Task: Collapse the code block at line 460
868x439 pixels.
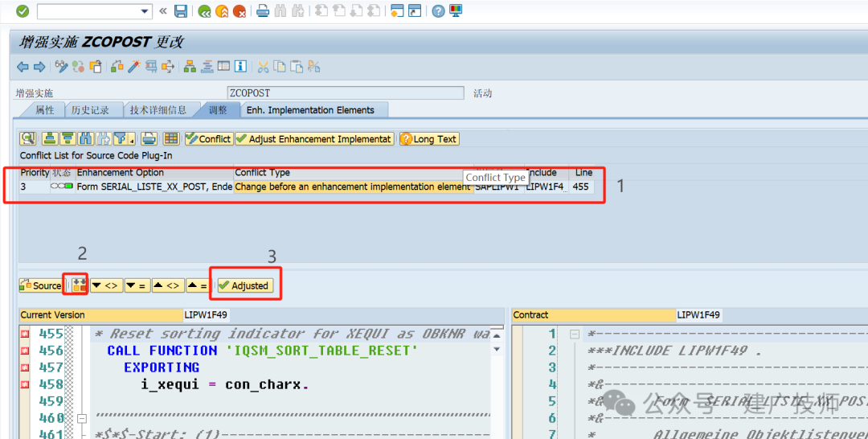Action: (x=82, y=419)
